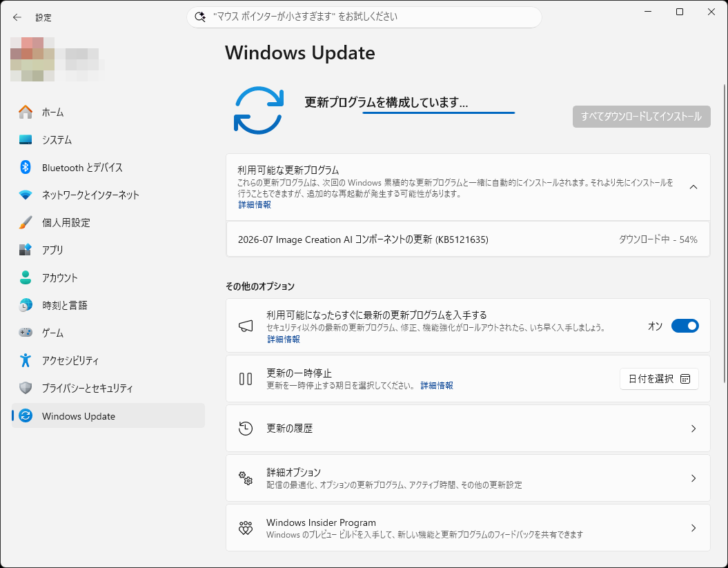Screen dimensions: 728x568
Task: Click the megaphone icon for latest updates
Action: coord(246,326)
